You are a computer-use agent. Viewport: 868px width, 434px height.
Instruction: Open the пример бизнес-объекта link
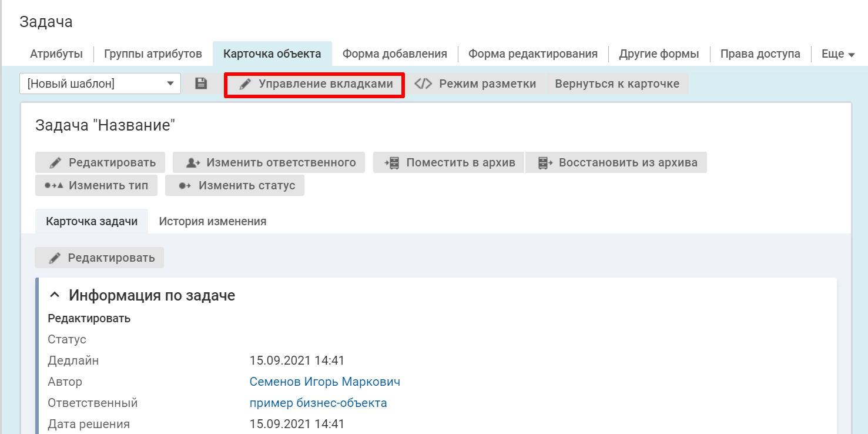318,403
